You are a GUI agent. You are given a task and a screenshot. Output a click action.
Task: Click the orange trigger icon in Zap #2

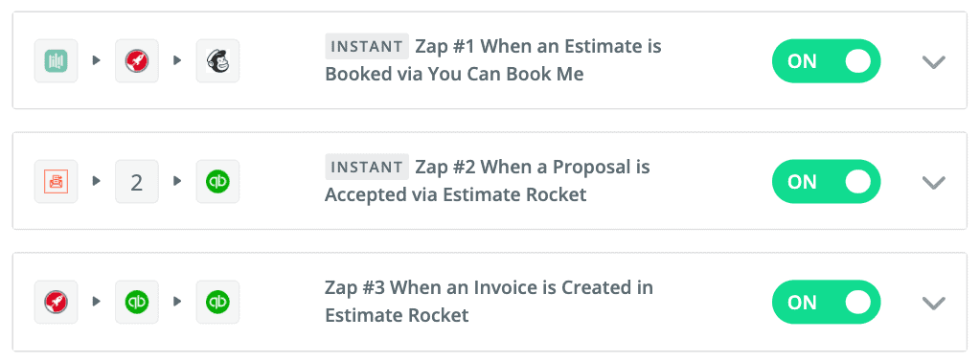57,181
